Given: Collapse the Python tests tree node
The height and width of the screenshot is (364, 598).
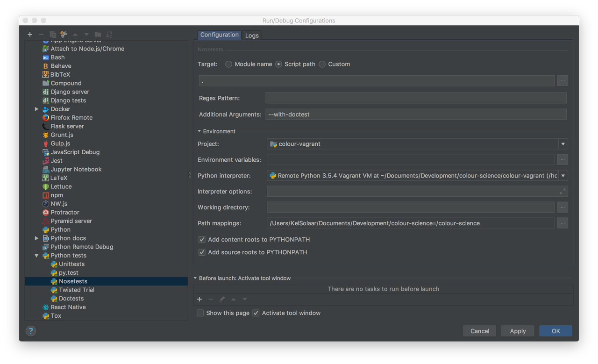Looking at the screenshot, I should pyautogui.click(x=36, y=256).
